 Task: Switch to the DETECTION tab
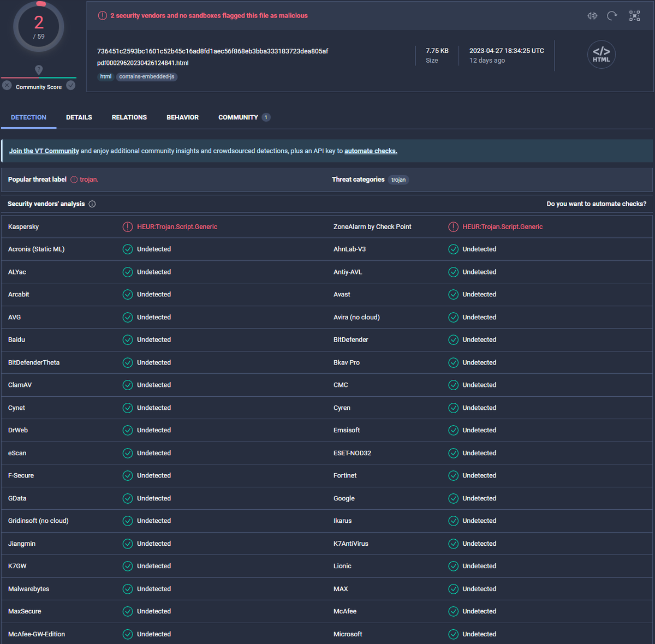(x=28, y=117)
